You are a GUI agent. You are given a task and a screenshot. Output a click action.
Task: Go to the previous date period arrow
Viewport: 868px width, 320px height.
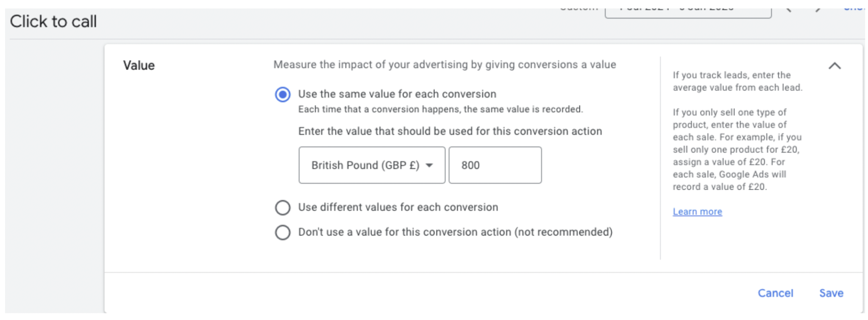[789, 9]
